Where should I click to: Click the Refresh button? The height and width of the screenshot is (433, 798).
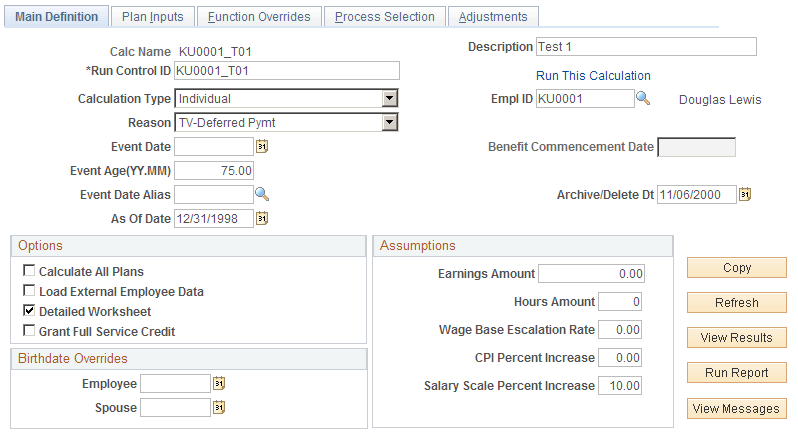click(x=737, y=303)
